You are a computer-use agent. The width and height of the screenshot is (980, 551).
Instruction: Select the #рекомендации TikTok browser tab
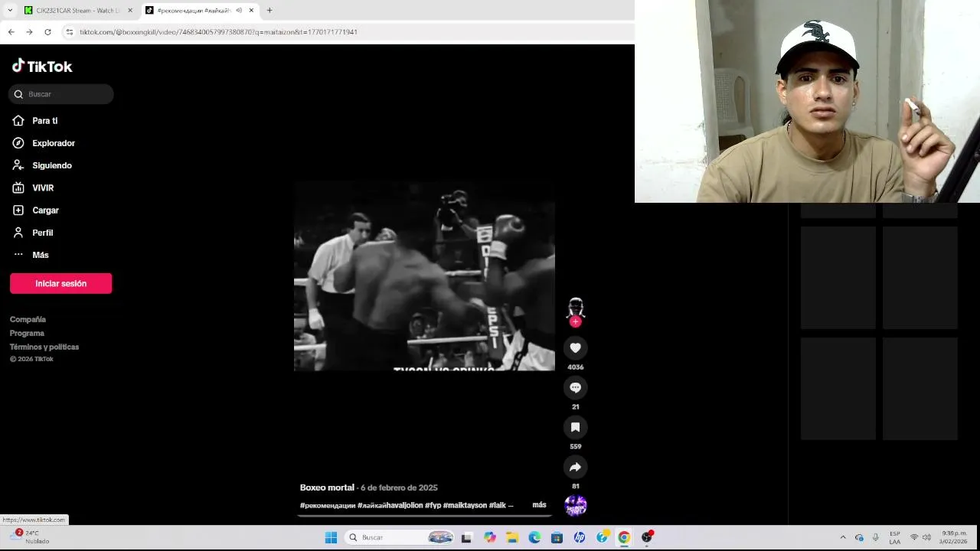click(194, 11)
